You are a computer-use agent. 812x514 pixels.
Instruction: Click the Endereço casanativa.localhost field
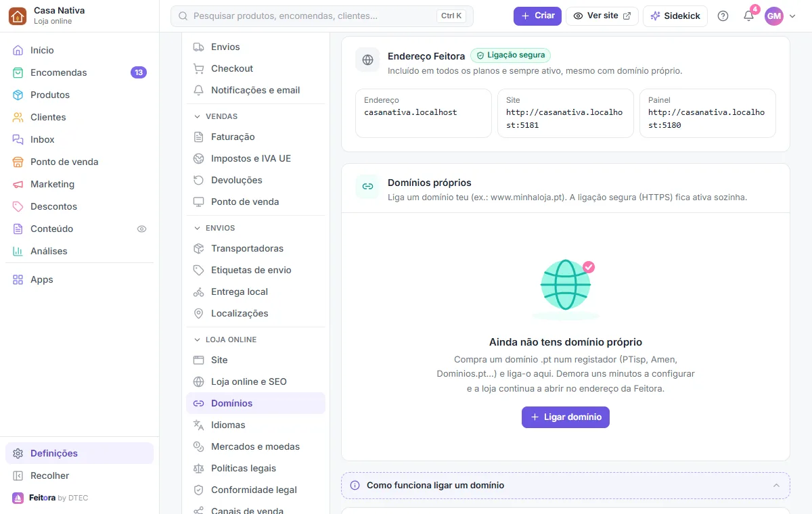coord(424,113)
